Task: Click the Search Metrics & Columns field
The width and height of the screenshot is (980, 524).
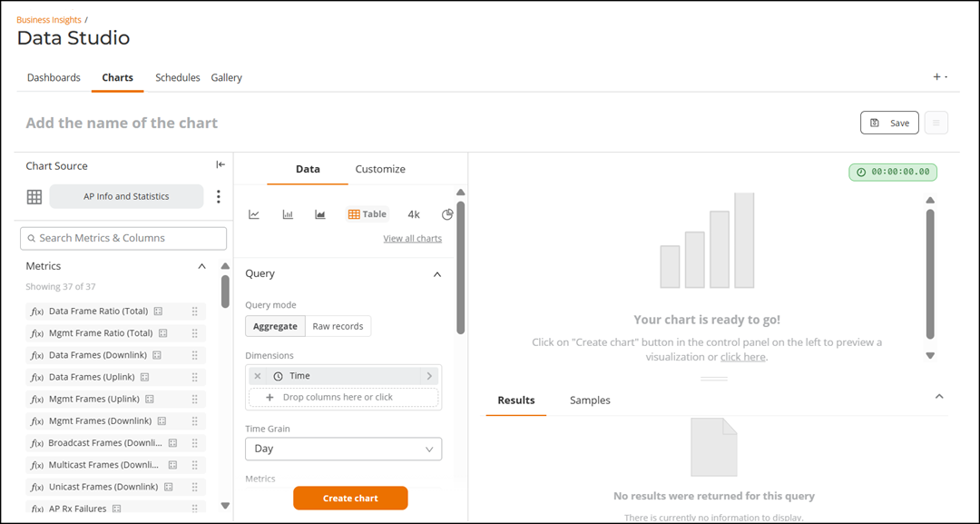Action: (x=123, y=238)
